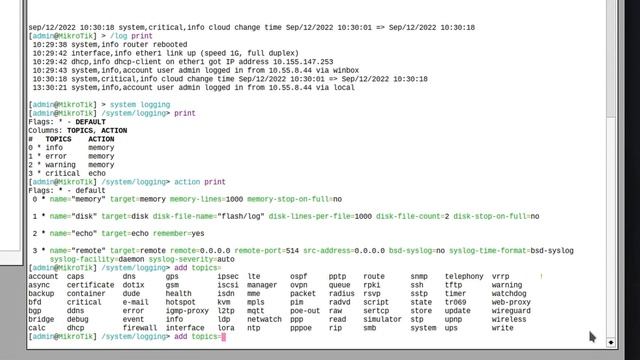Click the 'netwatch' topic suggestion
Screen dimensions: 640x360
point(264,319)
